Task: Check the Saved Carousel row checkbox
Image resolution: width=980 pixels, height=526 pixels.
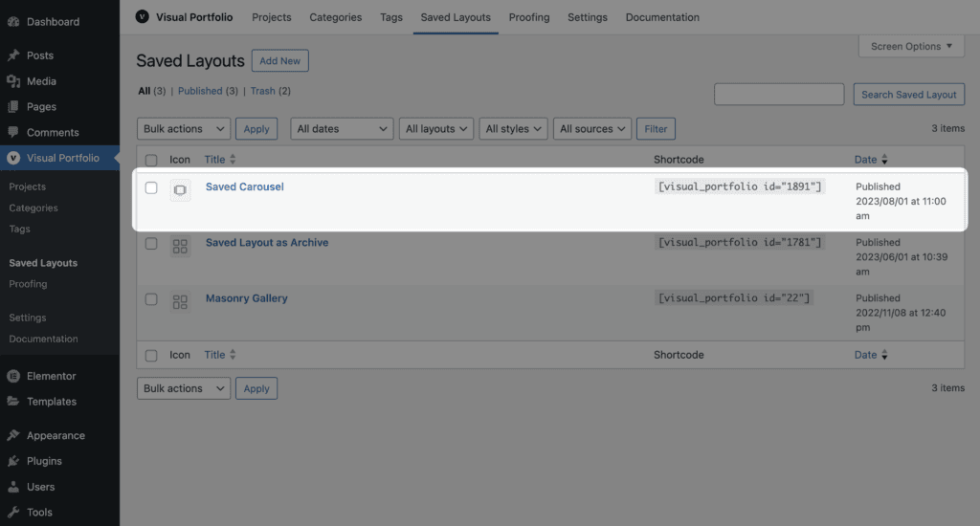Action: pyautogui.click(x=151, y=187)
